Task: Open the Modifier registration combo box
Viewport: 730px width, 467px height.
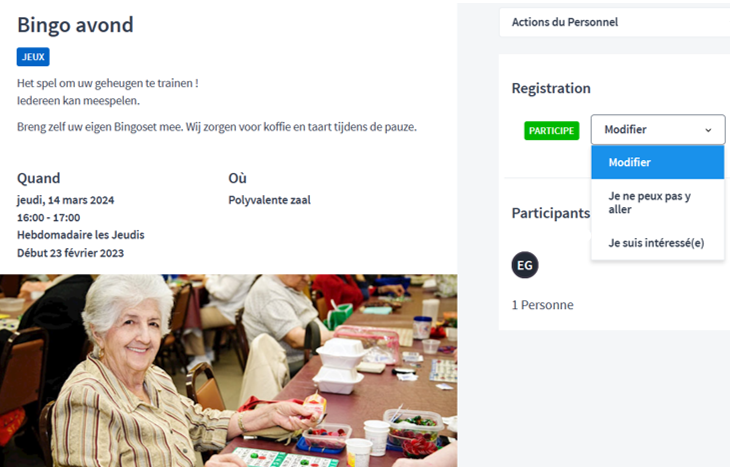Action: coord(658,129)
